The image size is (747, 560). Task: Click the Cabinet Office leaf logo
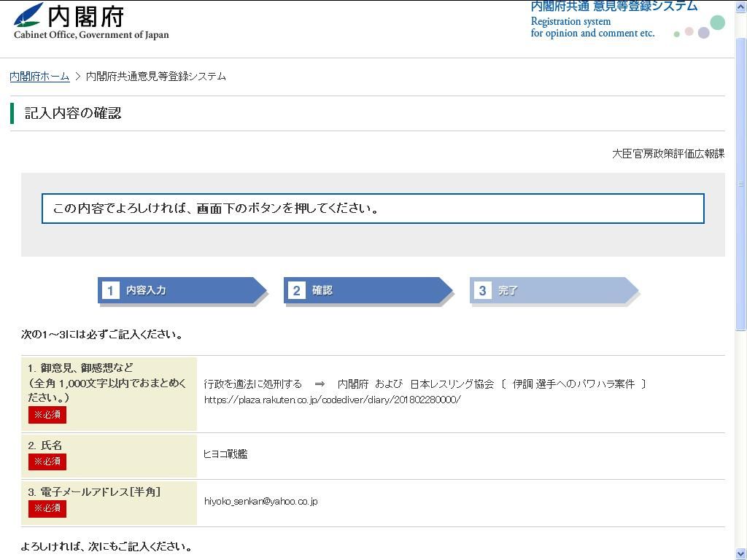coord(29,15)
